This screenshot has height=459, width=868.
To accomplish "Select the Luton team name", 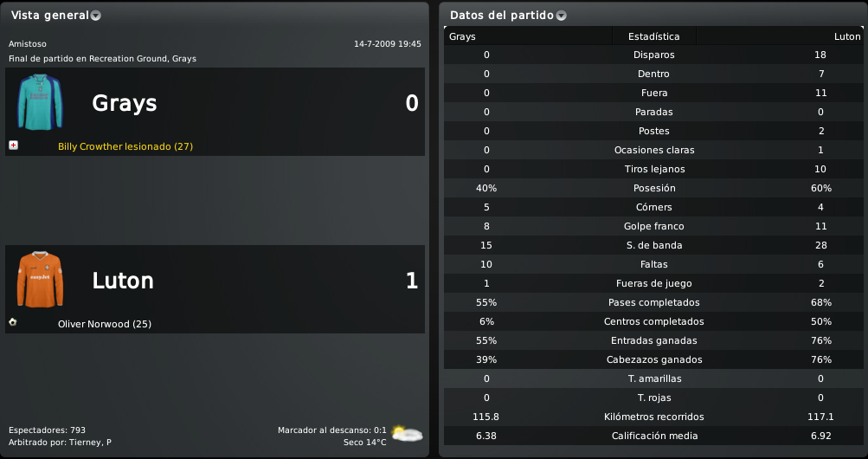I will click(123, 280).
